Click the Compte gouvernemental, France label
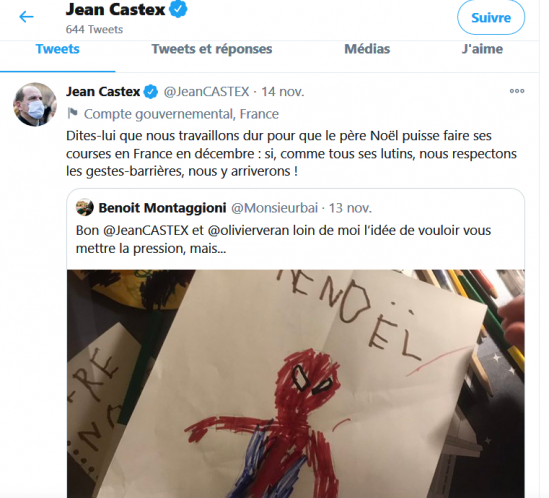The image size is (549, 498). [x=181, y=114]
